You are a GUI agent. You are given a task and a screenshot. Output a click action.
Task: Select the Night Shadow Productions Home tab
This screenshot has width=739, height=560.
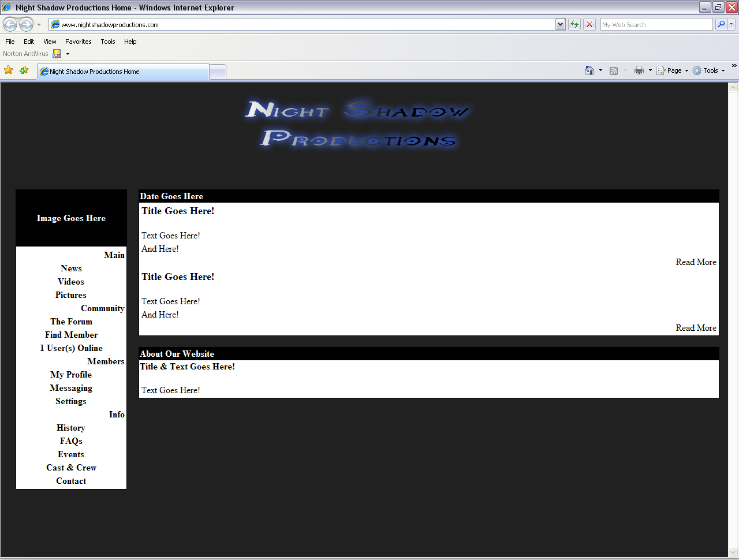tap(123, 72)
